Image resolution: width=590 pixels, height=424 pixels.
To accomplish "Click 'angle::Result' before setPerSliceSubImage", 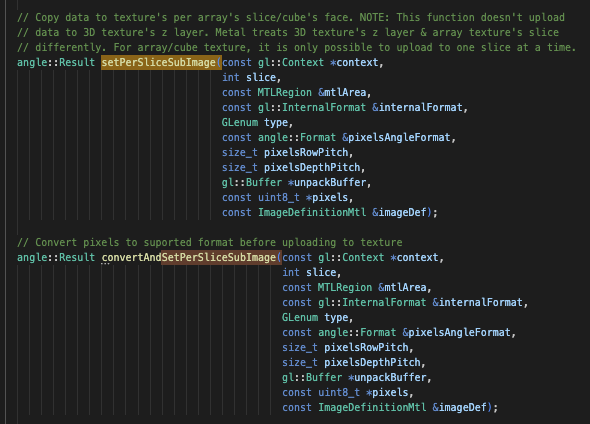I will (x=56, y=62).
